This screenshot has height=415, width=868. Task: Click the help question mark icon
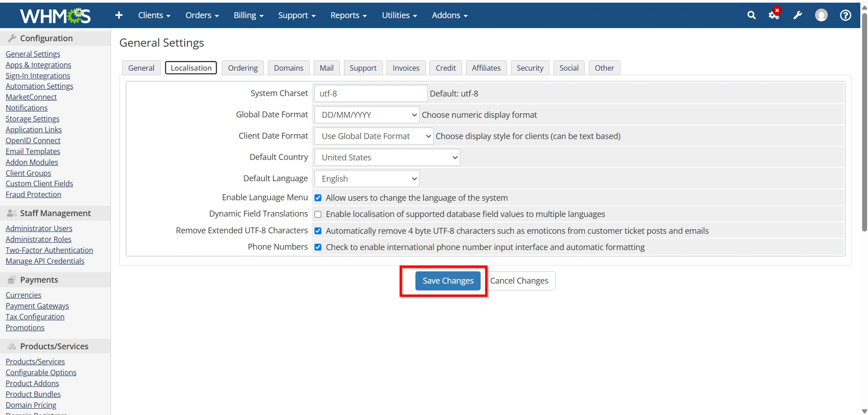[845, 15]
